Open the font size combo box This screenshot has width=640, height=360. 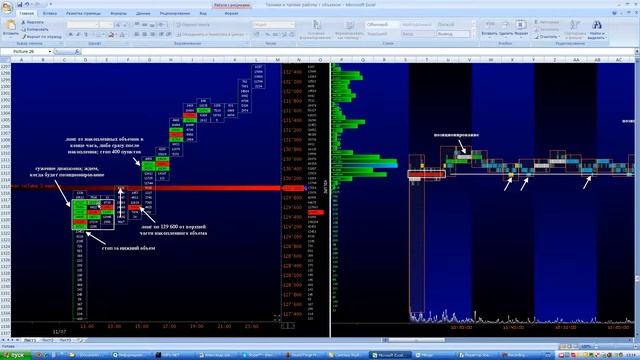pyautogui.click(x=107, y=25)
